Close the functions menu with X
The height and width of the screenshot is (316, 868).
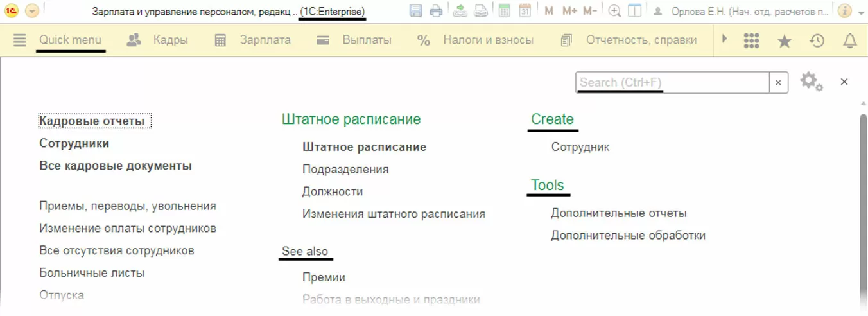[844, 82]
